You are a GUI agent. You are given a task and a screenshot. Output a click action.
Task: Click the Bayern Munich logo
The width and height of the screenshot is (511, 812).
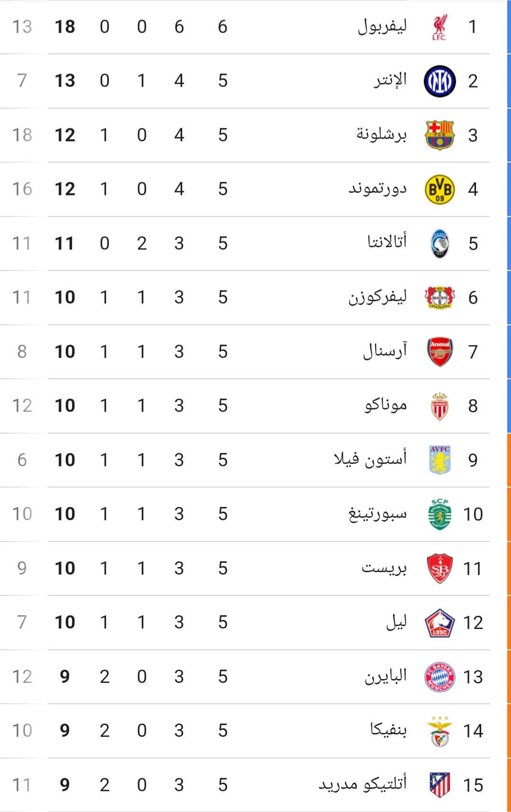pos(440,677)
